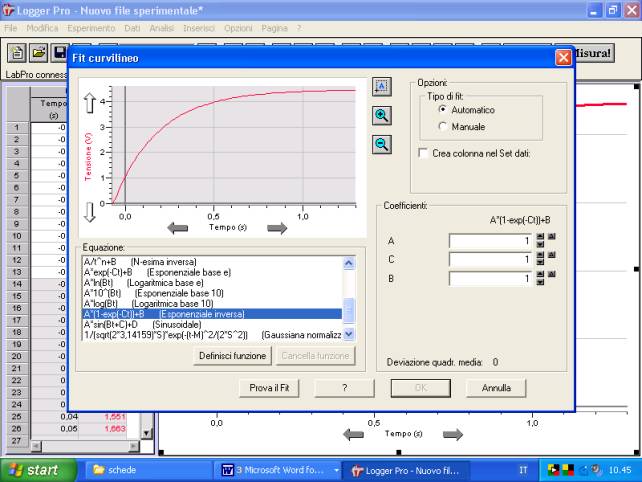Select Automatico fit type
642x482 pixels.
(x=443, y=112)
